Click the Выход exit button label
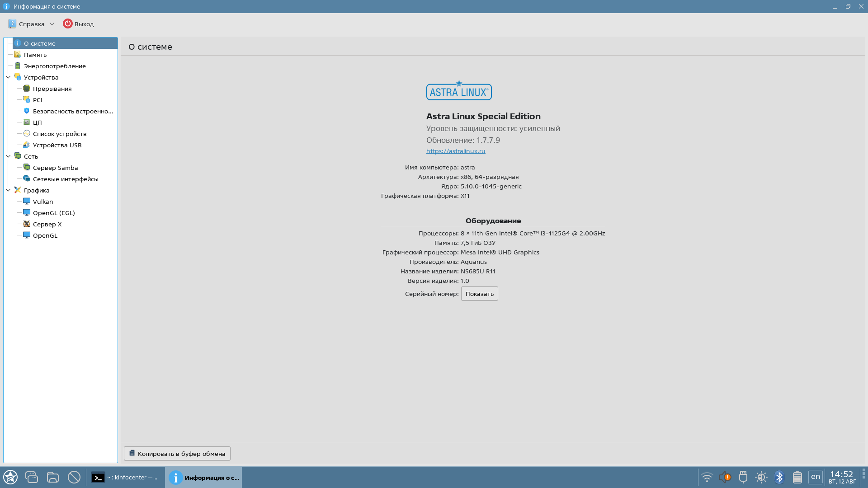The height and width of the screenshot is (488, 868). [x=84, y=24]
